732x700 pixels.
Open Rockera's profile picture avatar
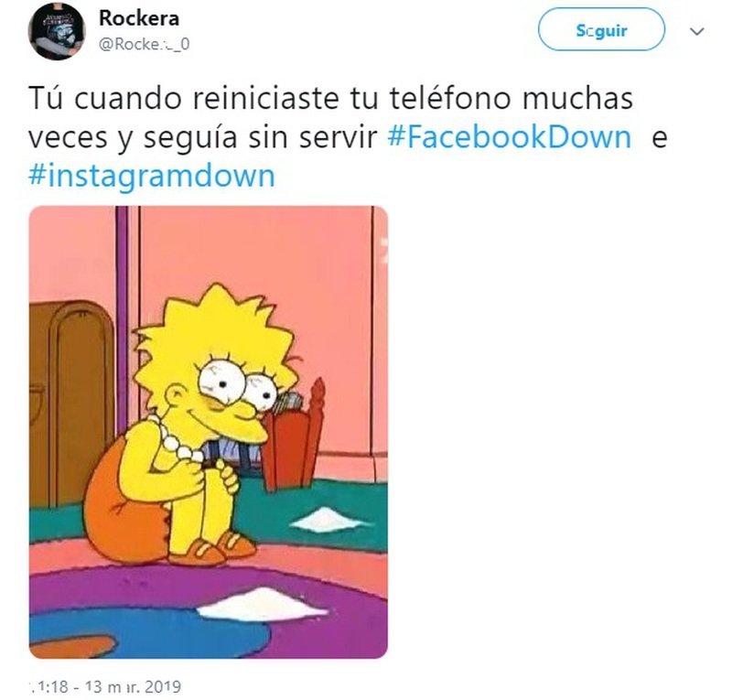(x=57, y=31)
